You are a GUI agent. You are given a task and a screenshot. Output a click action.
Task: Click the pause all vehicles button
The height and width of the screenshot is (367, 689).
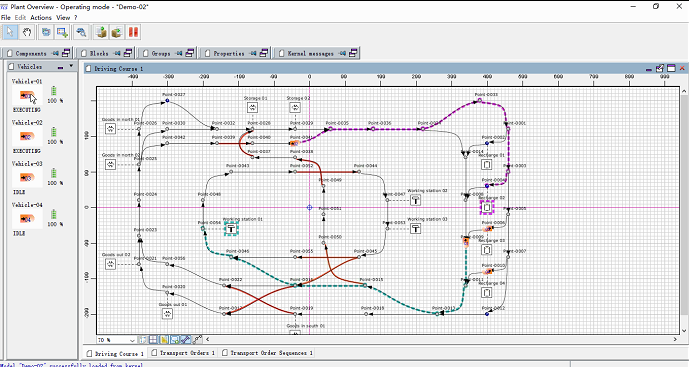coord(133,32)
